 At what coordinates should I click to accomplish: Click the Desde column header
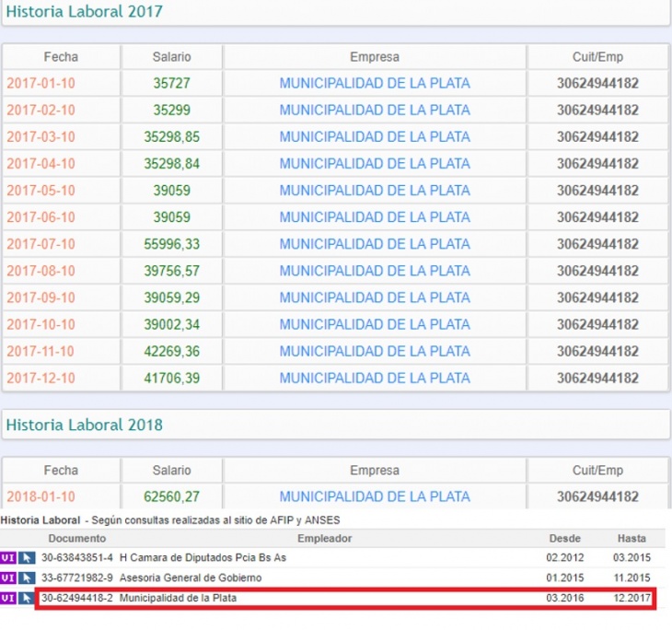[x=565, y=538]
